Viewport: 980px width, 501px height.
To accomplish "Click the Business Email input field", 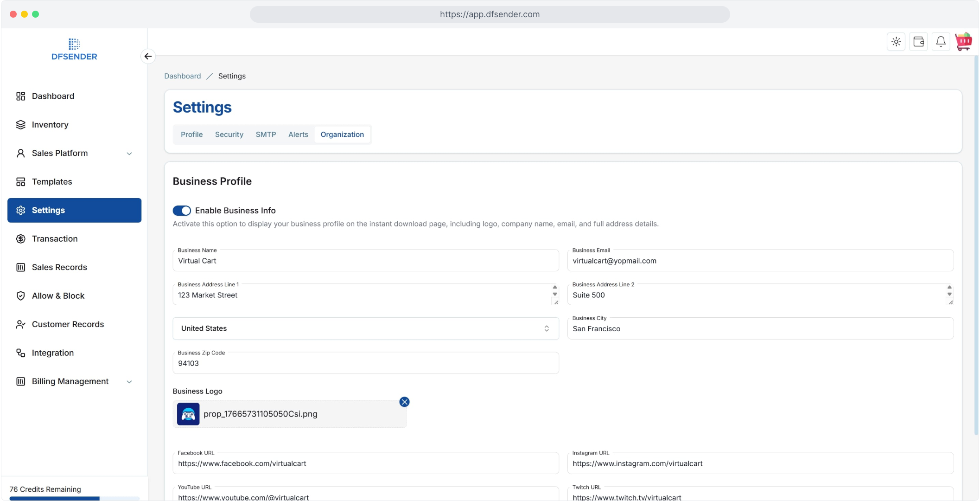I will pyautogui.click(x=760, y=261).
